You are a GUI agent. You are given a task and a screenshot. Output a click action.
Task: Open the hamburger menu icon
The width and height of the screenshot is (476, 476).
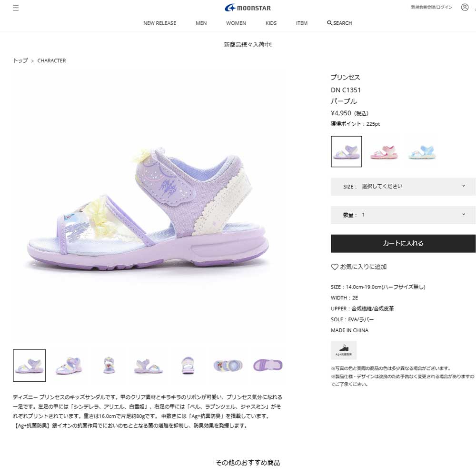coord(16,8)
